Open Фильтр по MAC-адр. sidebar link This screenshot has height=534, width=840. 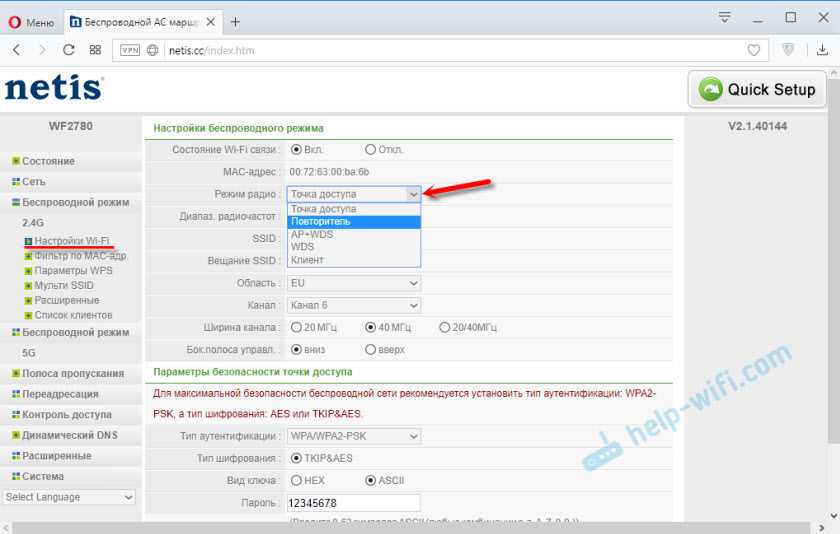[80, 256]
